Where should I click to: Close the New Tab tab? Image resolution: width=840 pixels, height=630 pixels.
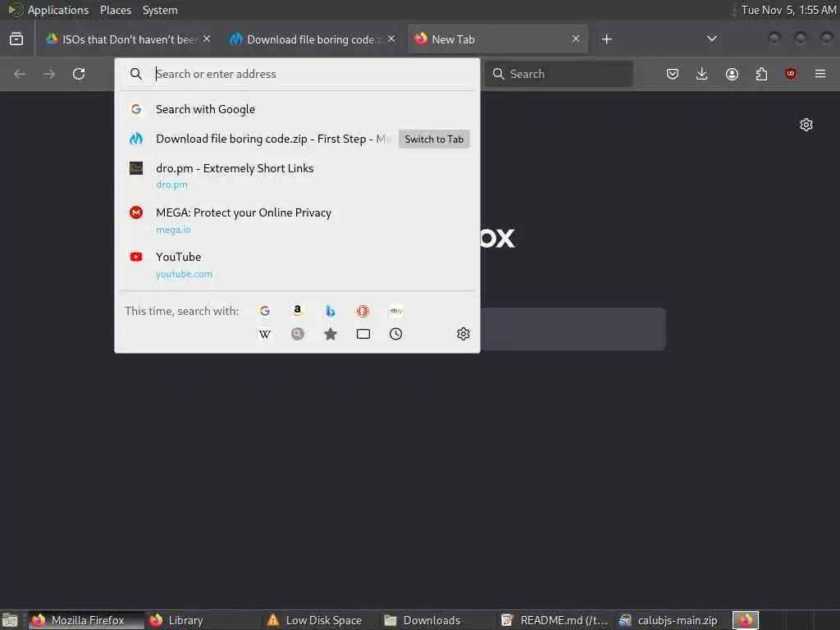(575, 39)
